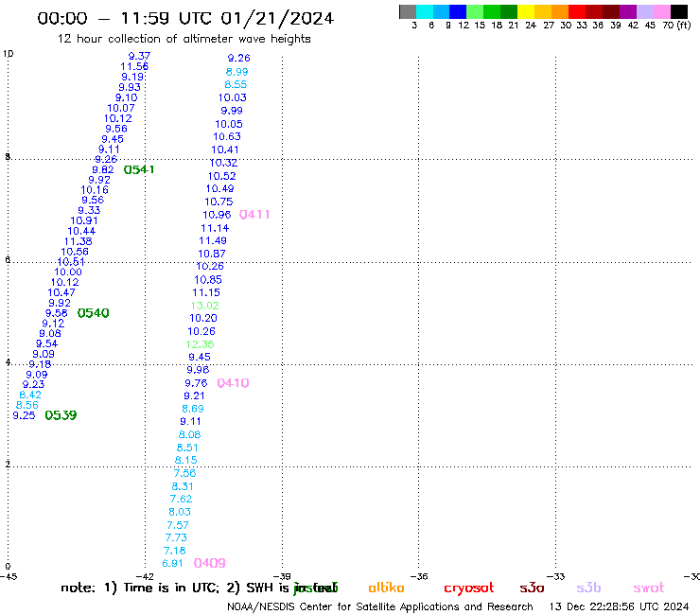Select the pink legend swatch
This screenshot has height=615, width=700.
661,11
